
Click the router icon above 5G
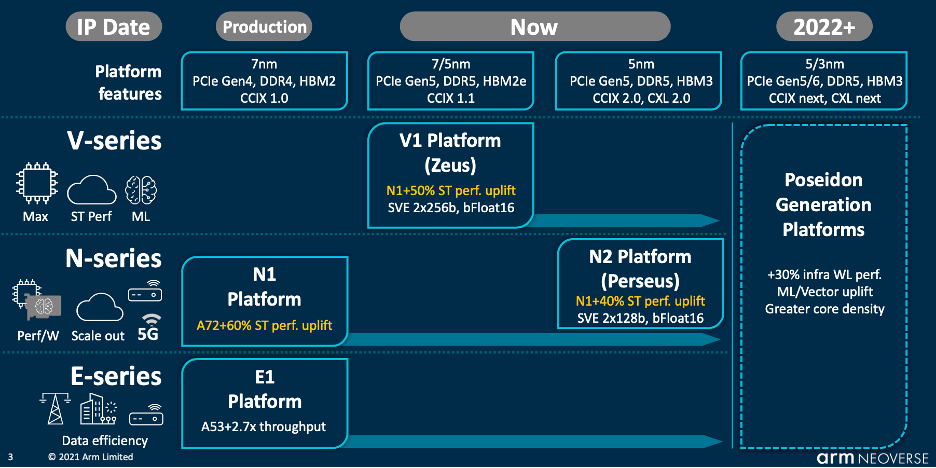(146, 291)
